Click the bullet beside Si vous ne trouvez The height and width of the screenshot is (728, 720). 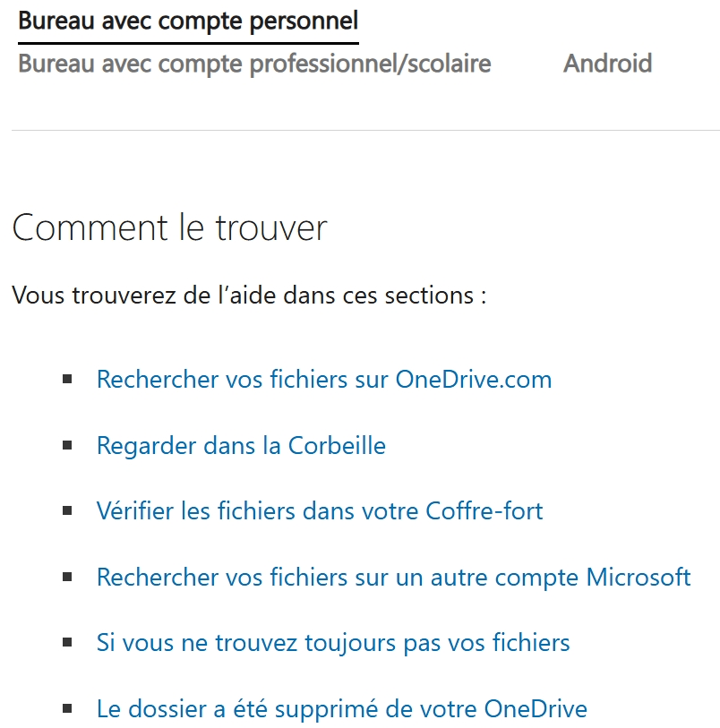click(x=67, y=643)
